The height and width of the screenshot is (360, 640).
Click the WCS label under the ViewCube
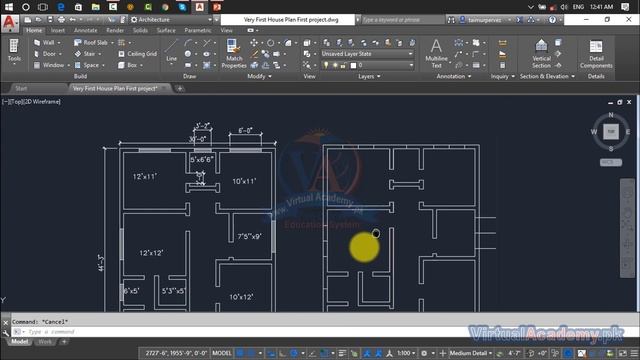pos(611,162)
